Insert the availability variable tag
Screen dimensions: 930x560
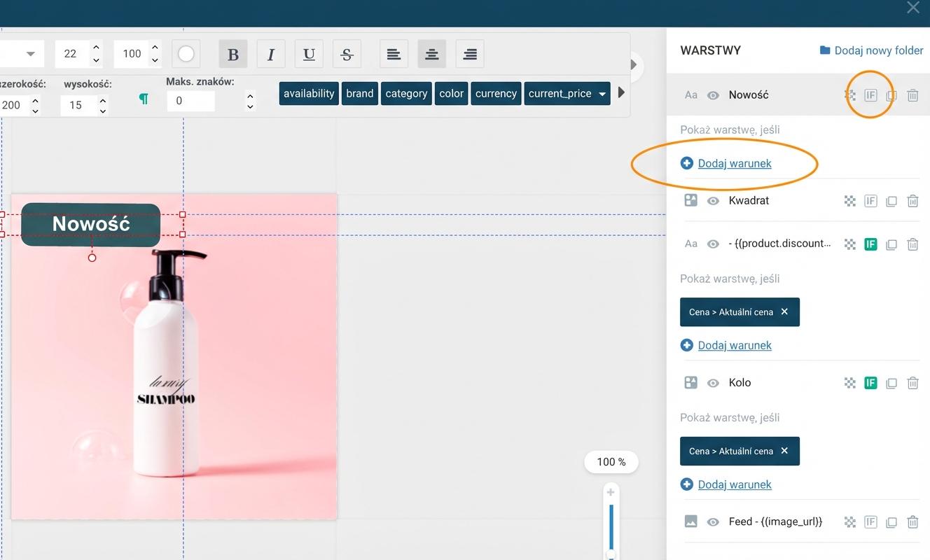coord(309,94)
